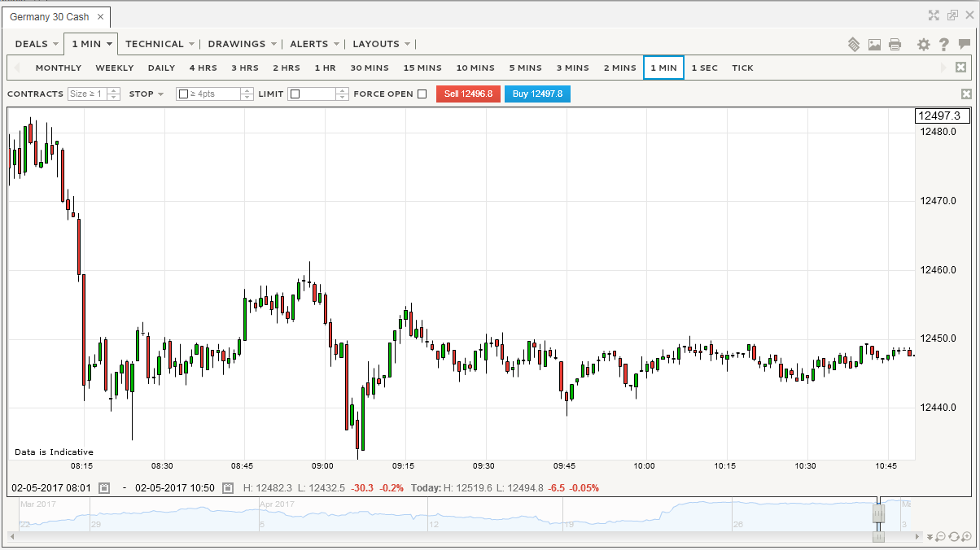Screen dimensions: 980x550
Task: Click the overview timeline range handle
Action: coord(878,513)
